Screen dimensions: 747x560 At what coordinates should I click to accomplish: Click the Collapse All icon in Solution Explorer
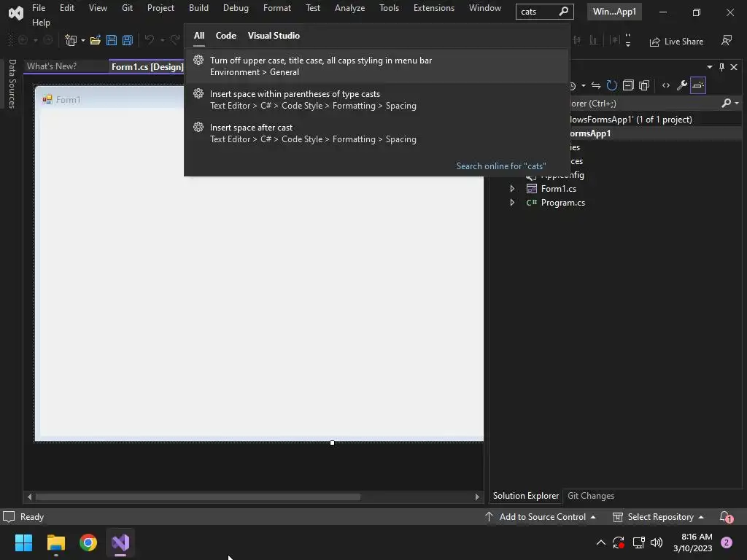tap(628, 85)
